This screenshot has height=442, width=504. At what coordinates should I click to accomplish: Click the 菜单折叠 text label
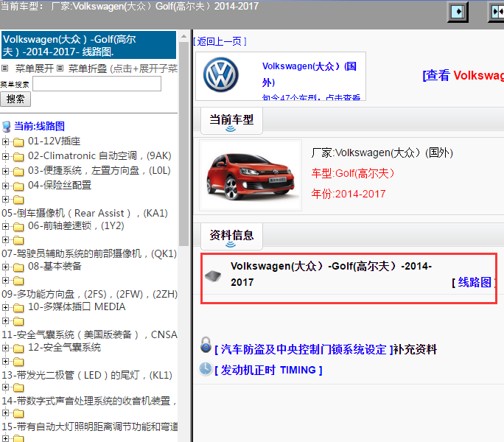(88, 69)
